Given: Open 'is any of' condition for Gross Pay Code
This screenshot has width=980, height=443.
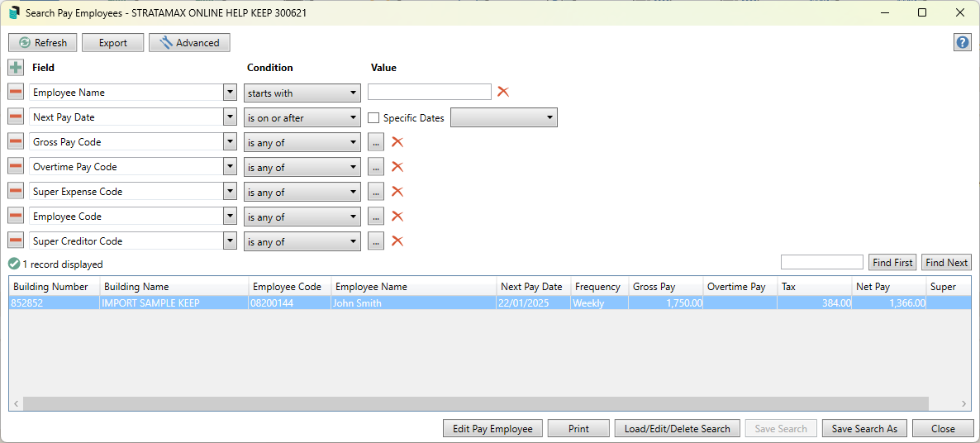Looking at the screenshot, I should [x=302, y=142].
